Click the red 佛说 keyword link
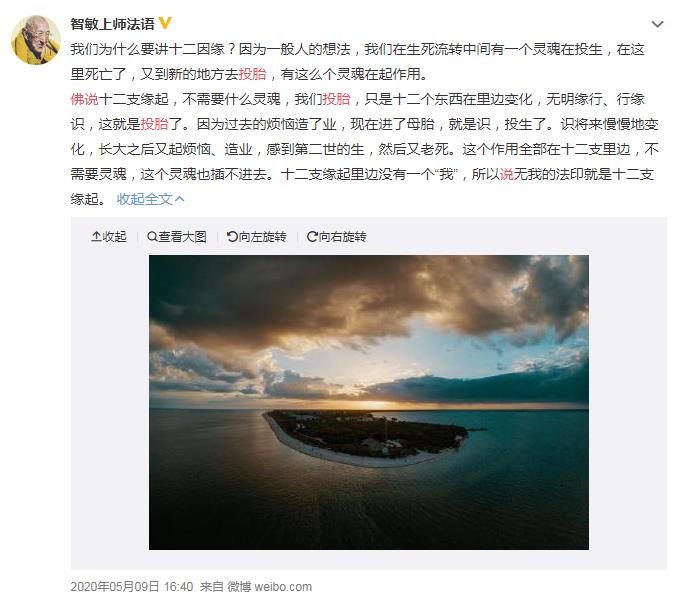Viewport: 678px width, 611px height. (x=85, y=99)
